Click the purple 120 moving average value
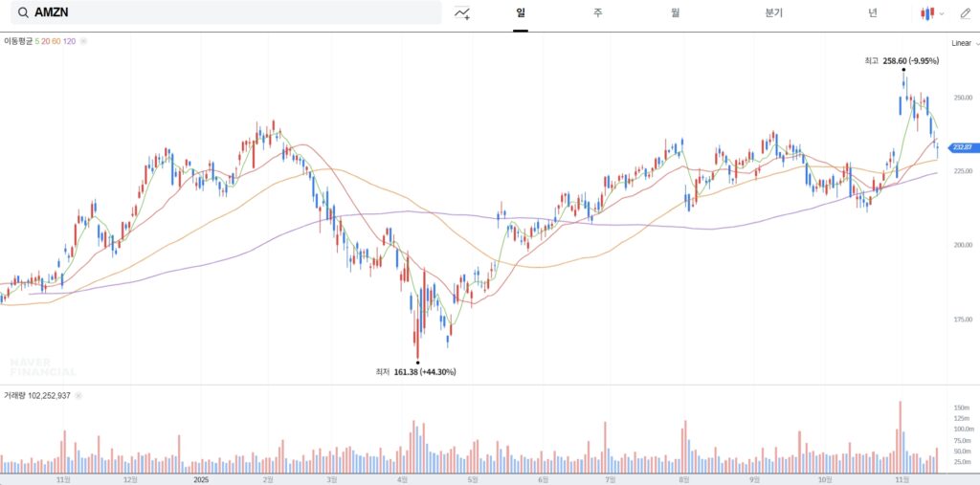980x485 pixels. coord(69,41)
